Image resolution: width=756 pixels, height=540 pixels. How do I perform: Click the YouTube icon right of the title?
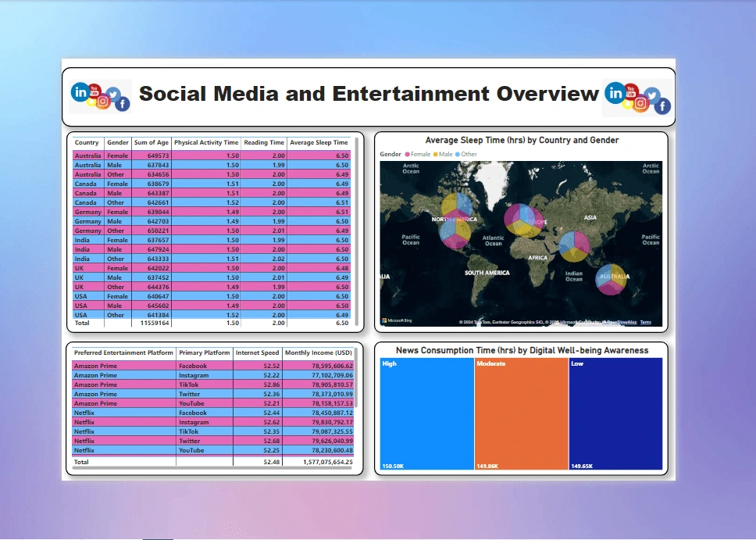point(631,91)
